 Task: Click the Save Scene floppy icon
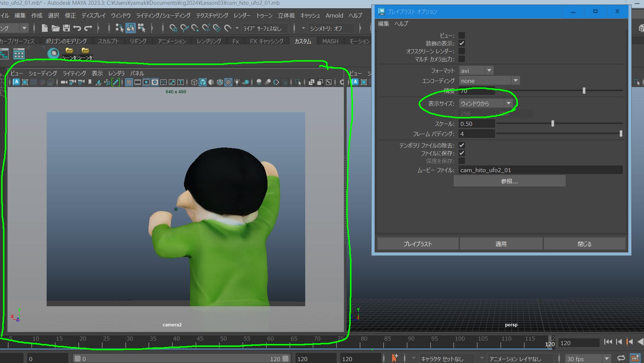point(66,28)
